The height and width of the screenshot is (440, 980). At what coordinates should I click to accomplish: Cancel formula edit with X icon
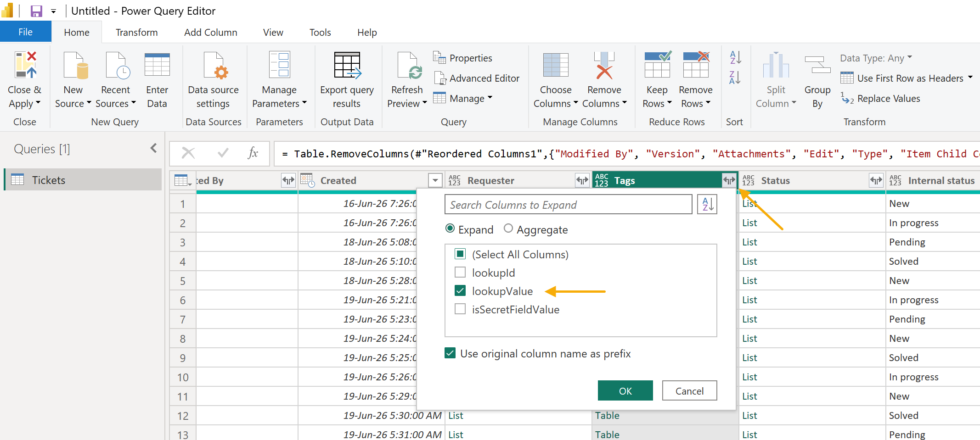pyautogui.click(x=188, y=153)
